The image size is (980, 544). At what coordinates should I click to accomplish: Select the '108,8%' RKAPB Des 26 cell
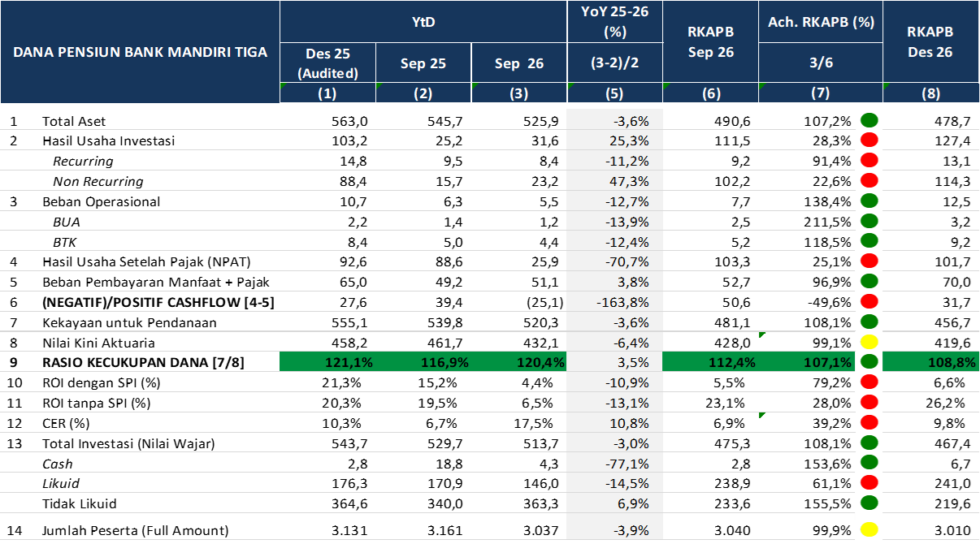click(x=931, y=362)
